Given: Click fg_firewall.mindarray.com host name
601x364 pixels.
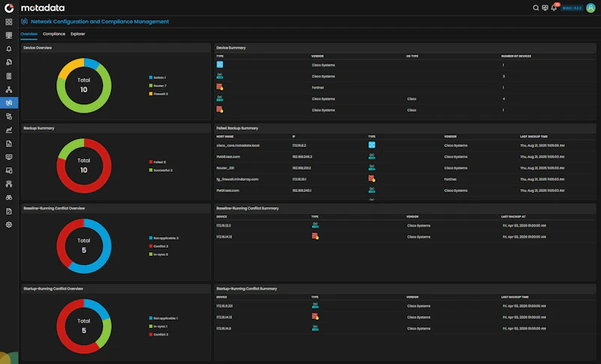Looking at the screenshot, I should [237, 179].
